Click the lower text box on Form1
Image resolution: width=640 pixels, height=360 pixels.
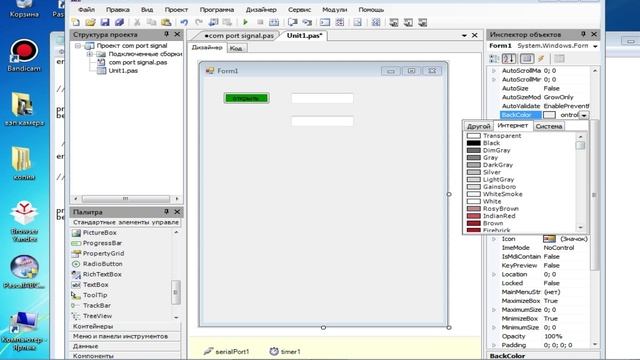coord(322,121)
